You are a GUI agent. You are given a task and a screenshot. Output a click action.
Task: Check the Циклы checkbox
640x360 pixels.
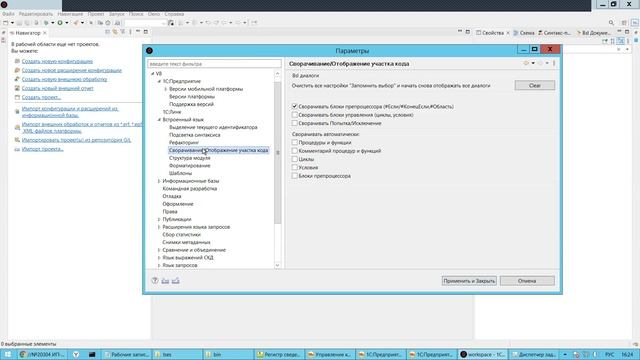coord(294,159)
